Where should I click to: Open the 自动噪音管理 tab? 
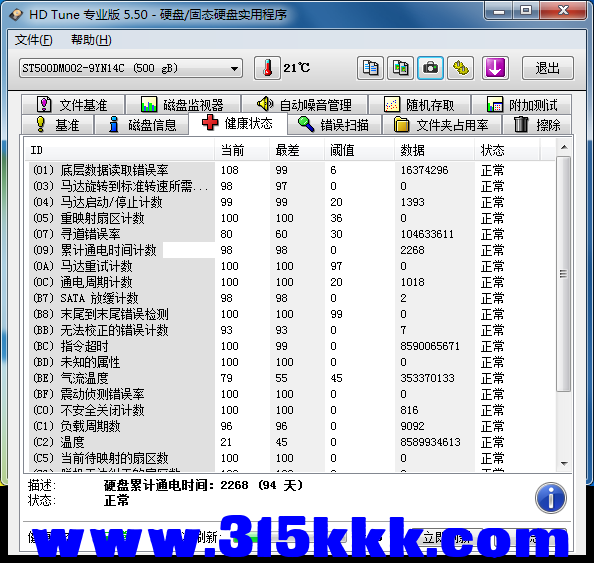[x=305, y=105]
